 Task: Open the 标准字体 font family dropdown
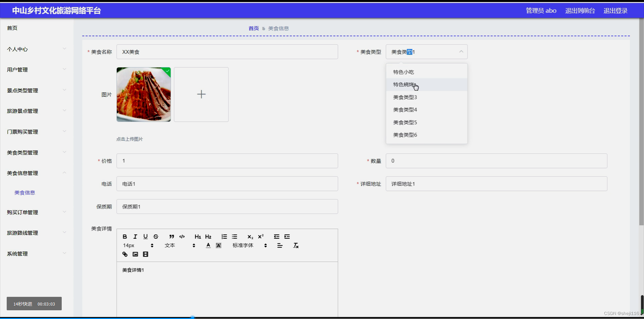click(243, 245)
